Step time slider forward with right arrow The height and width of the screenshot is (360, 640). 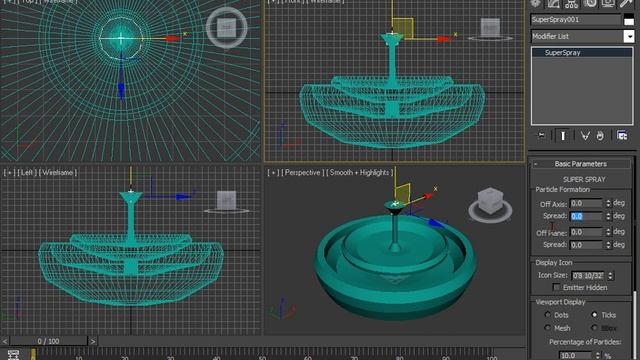[x=93, y=341]
